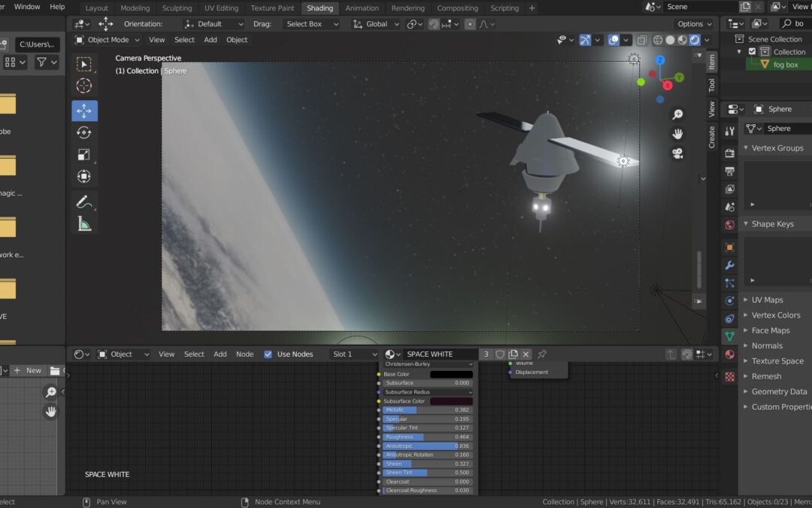Open the Window menu
The image size is (812, 508).
pos(27,7)
